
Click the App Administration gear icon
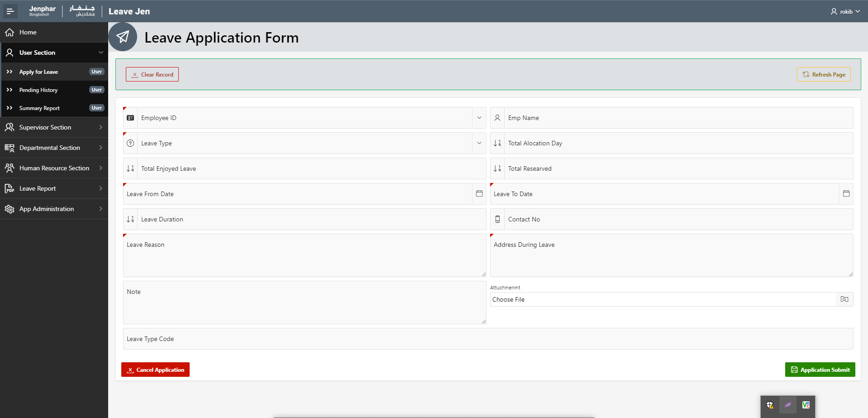click(10, 209)
